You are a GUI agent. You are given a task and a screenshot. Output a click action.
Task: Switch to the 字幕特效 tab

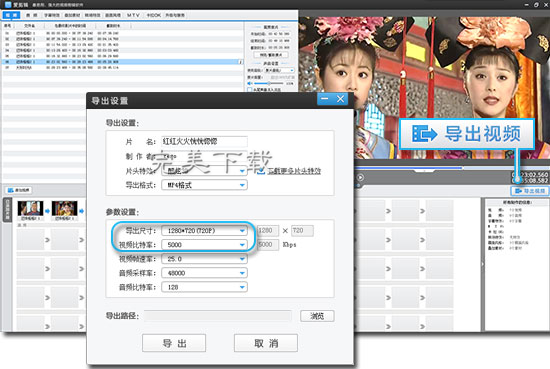[x=52, y=15]
